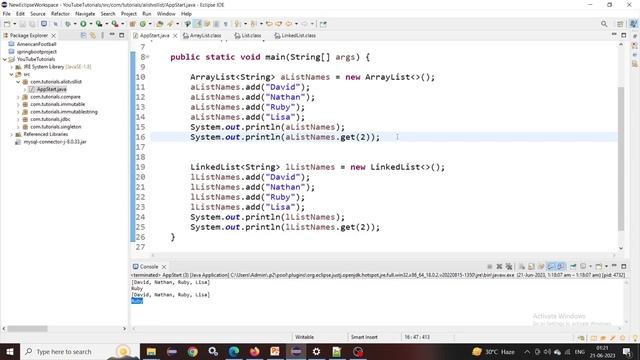Image resolution: width=640 pixels, height=360 pixels.
Task: Expand the Referenced Libraries node
Action: click(11, 134)
